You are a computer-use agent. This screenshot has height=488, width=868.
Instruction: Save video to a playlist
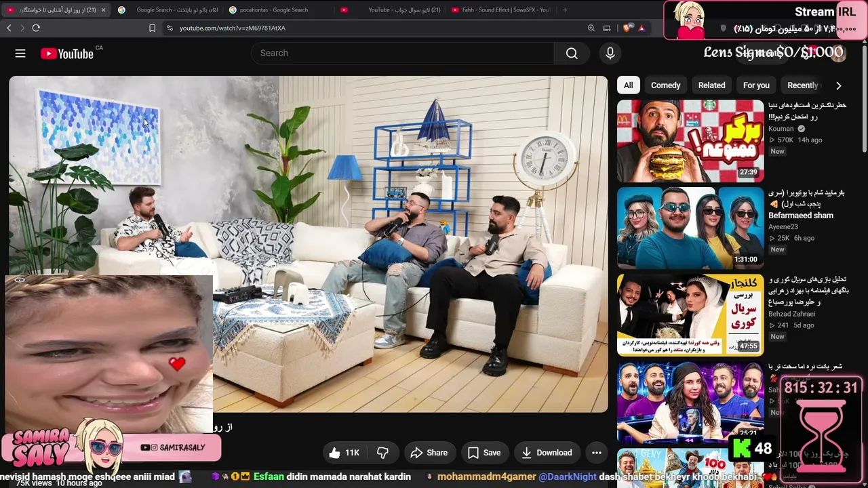coord(484,453)
